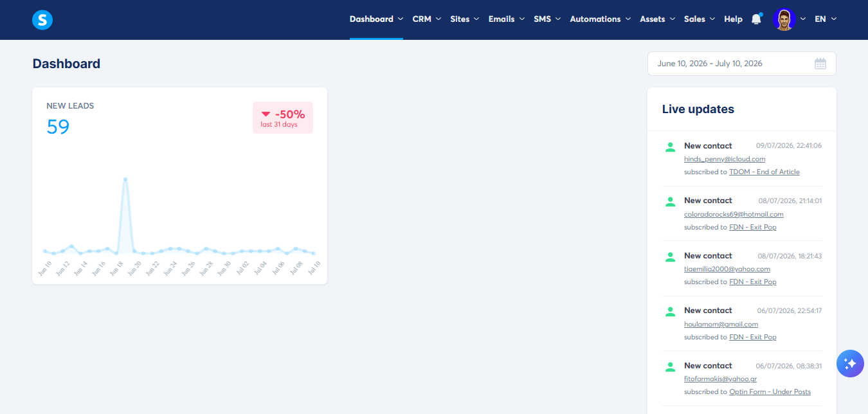This screenshot has height=414, width=868.
Task: Open houlamom@gmail.com contact link
Action: pyautogui.click(x=721, y=325)
